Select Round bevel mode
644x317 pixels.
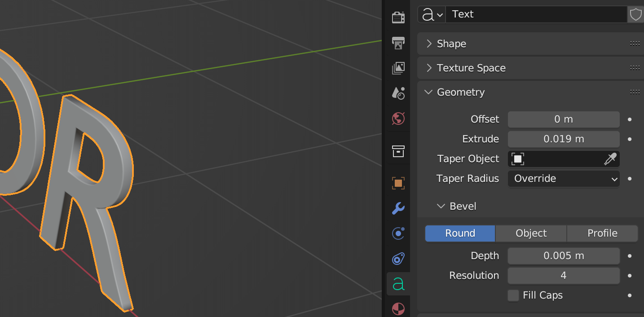[460, 233]
